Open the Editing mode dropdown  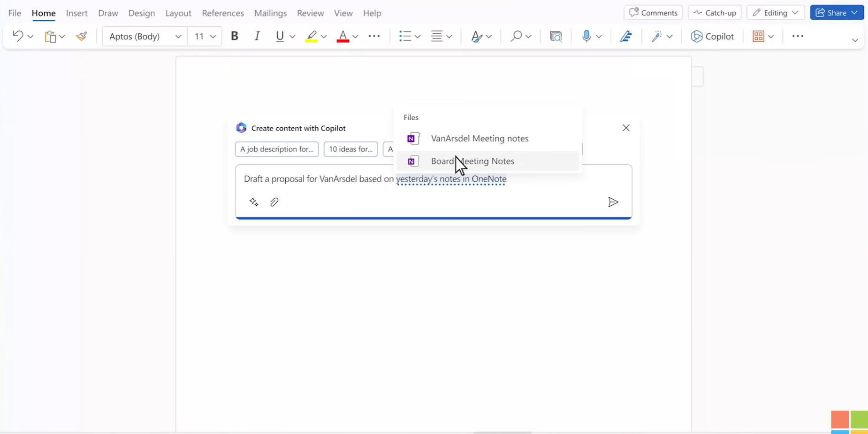click(776, 13)
